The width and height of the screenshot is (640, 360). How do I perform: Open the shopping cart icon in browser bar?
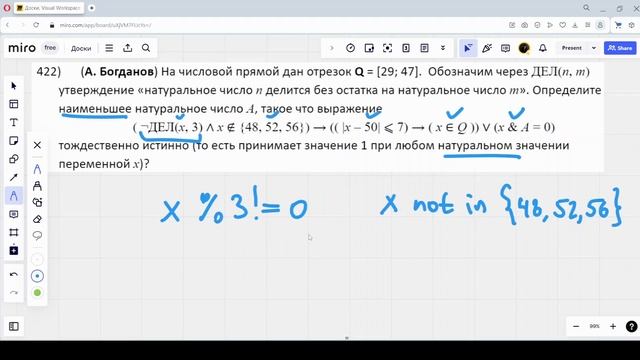[x=618, y=25]
